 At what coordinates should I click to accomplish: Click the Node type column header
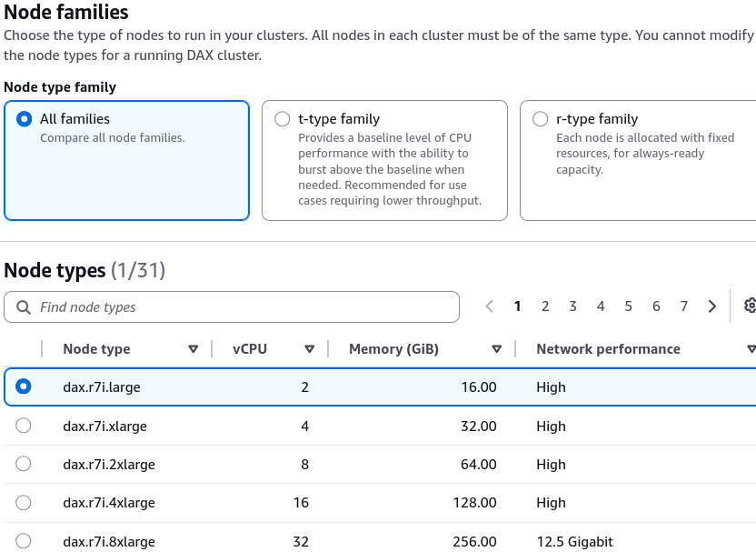click(x=96, y=349)
